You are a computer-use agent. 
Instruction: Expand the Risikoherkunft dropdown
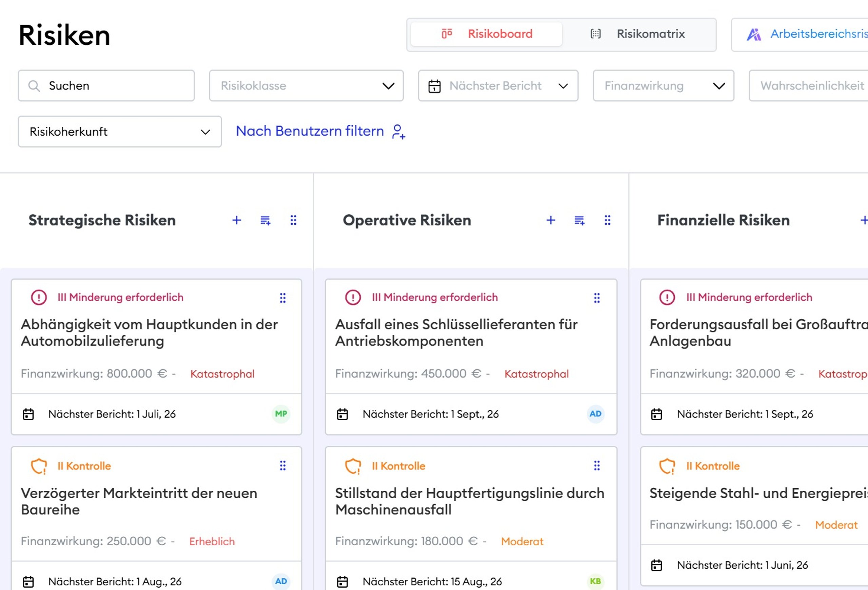pyautogui.click(x=119, y=131)
